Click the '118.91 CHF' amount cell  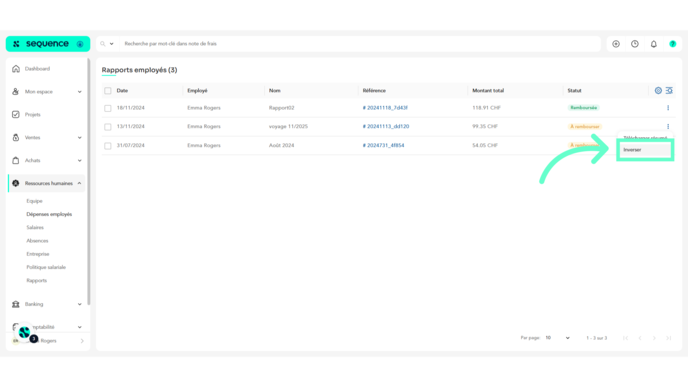click(486, 108)
